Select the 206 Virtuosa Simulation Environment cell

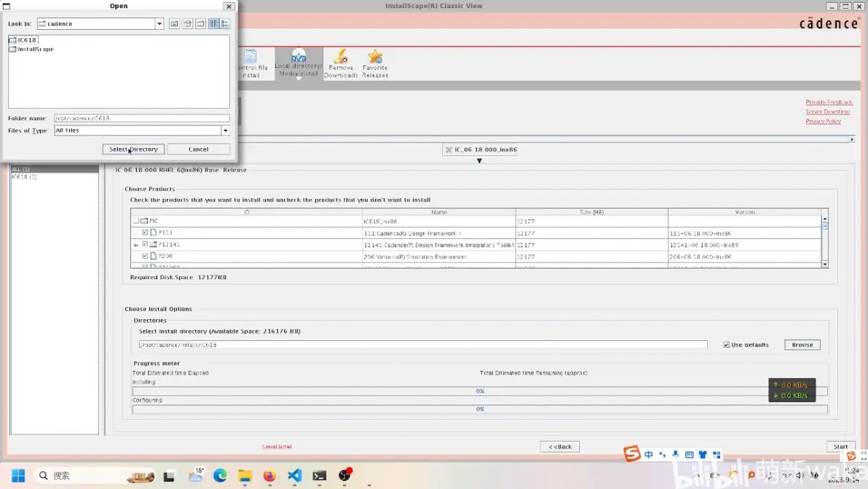[439, 257]
